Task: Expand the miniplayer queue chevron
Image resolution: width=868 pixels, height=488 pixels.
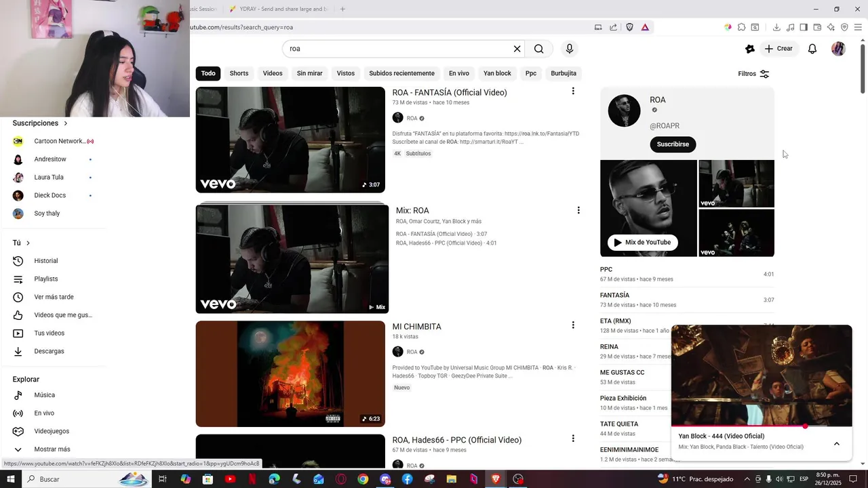Action: (x=837, y=444)
